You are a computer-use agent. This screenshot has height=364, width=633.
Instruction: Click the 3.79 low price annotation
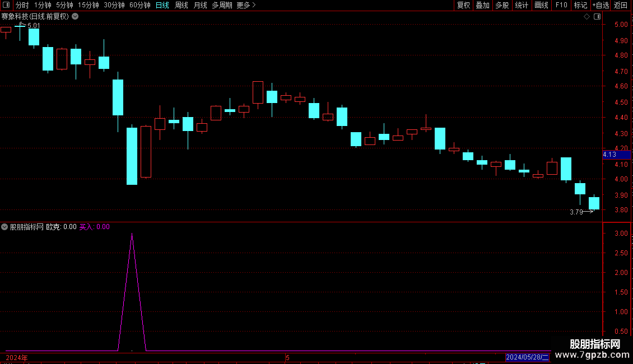576,212
